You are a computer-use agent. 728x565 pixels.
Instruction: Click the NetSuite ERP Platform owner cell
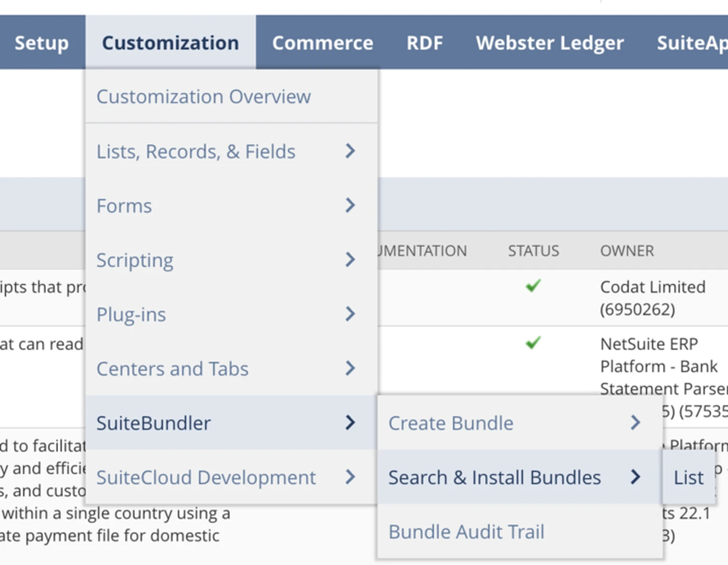(664, 377)
